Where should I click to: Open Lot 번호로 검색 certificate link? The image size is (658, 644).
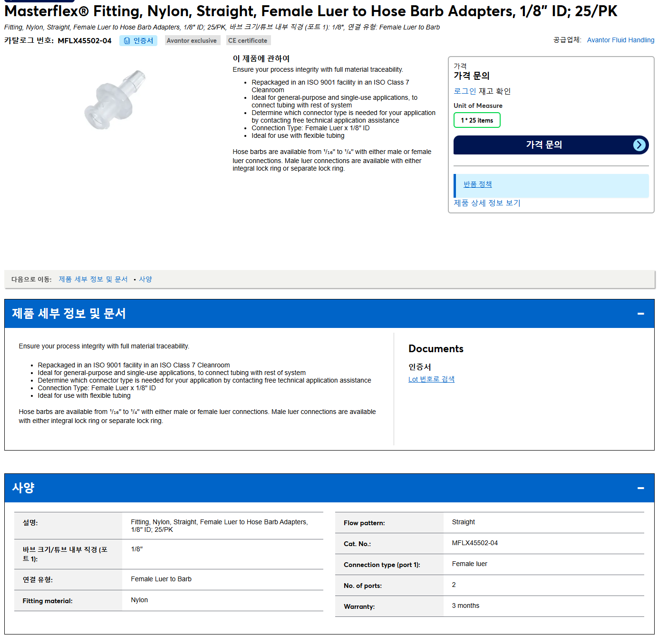pyautogui.click(x=431, y=379)
